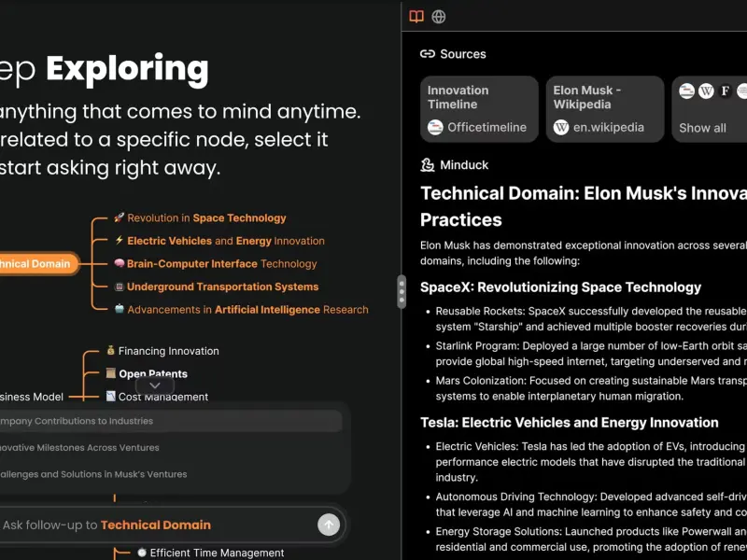Image resolution: width=747 pixels, height=560 pixels.
Task: Open the Elon Musk - Wikipedia source card
Action: [605, 109]
